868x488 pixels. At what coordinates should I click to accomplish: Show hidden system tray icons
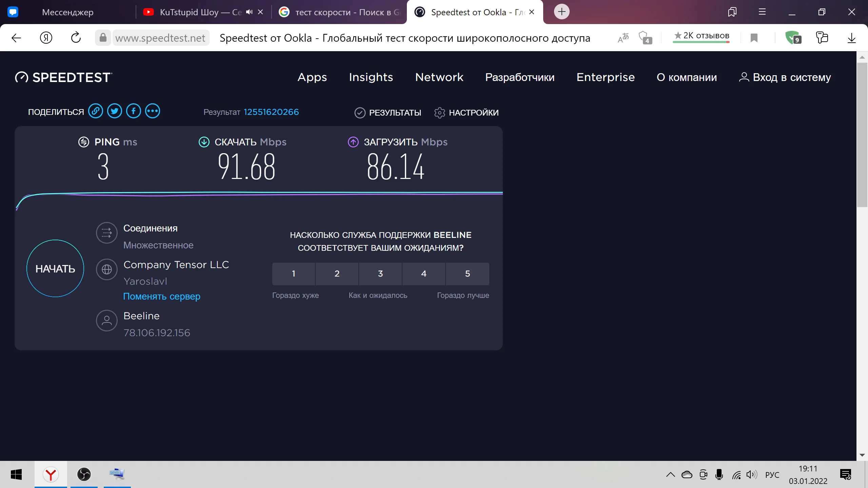coord(670,474)
